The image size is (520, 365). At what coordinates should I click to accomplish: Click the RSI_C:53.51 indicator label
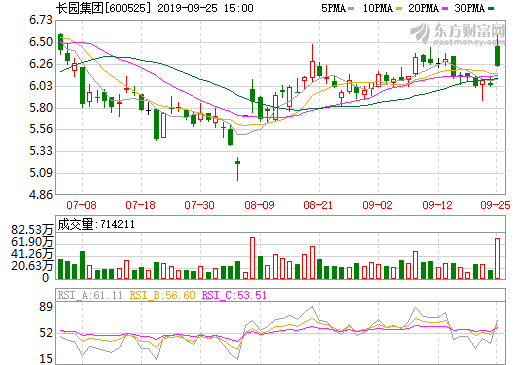point(234,295)
